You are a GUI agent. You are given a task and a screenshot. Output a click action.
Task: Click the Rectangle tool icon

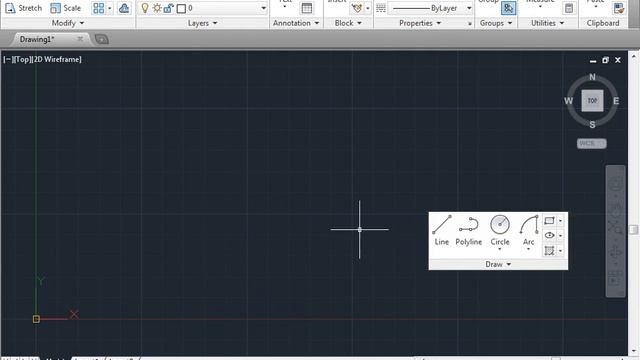click(549, 221)
